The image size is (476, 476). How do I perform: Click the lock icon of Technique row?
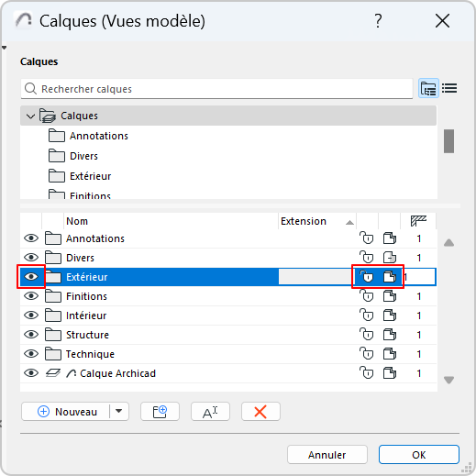tap(367, 353)
